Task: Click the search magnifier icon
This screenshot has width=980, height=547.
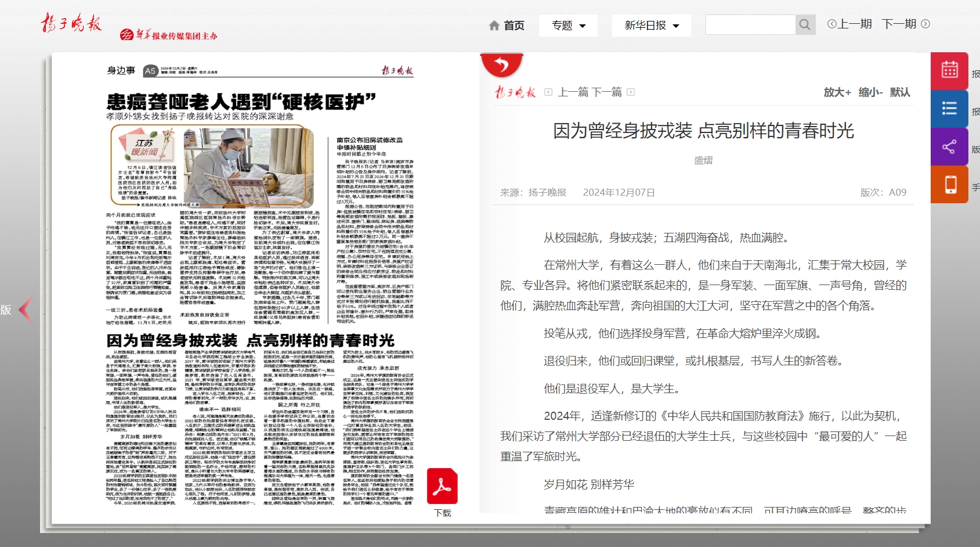Action: [x=805, y=25]
